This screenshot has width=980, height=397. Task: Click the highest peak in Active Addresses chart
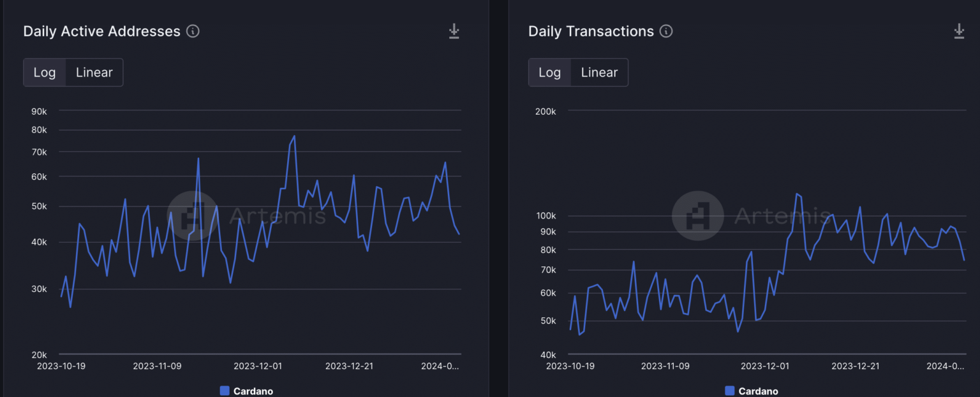point(294,136)
